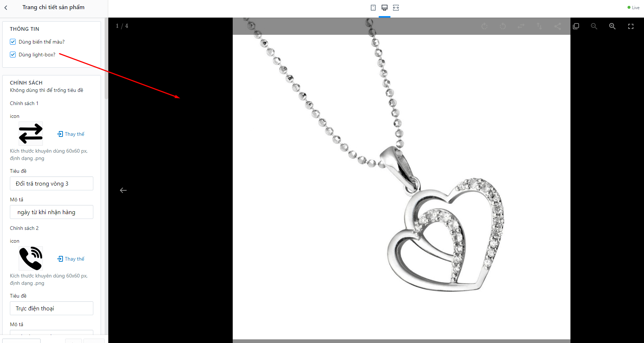Click the exchange arrows icon for Chính sách 1
The image size is (644, 343).
(31, 134)
